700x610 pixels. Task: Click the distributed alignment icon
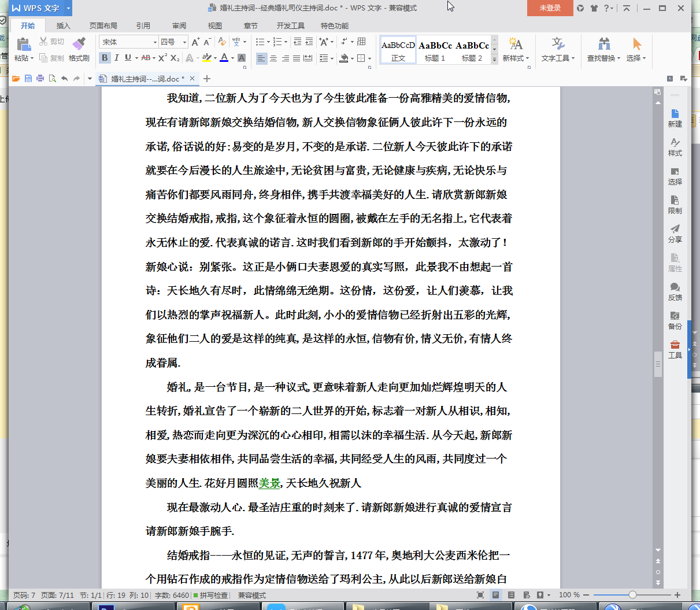click(308, 58)
